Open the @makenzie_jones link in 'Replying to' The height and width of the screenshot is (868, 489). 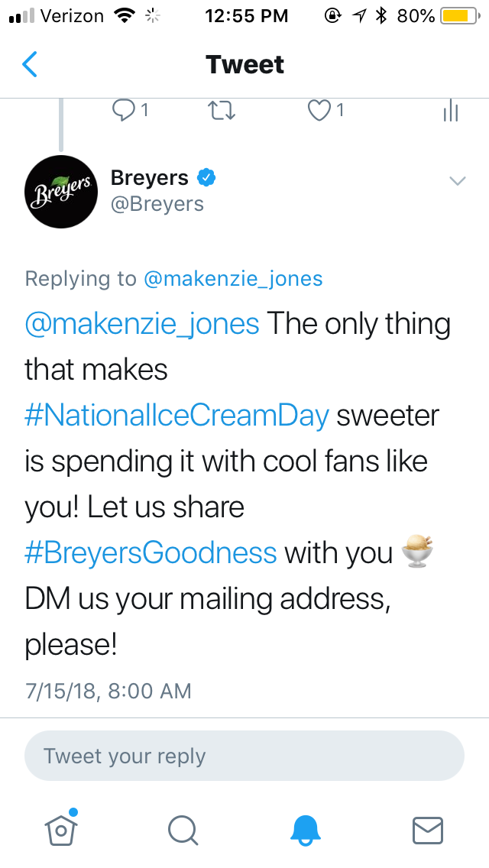233,279
